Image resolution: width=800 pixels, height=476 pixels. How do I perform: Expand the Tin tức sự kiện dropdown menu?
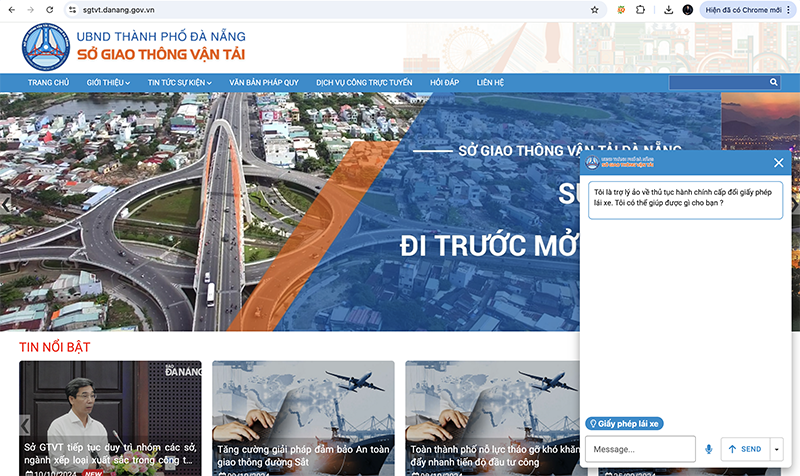pyautogui.click(x=179, y=82)
